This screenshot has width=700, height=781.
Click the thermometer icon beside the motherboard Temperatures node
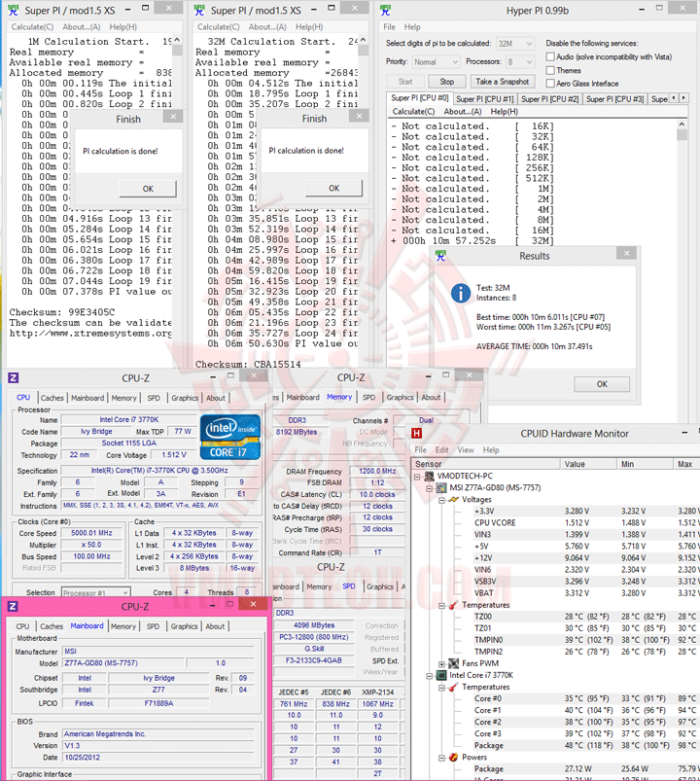pos(453,605)
